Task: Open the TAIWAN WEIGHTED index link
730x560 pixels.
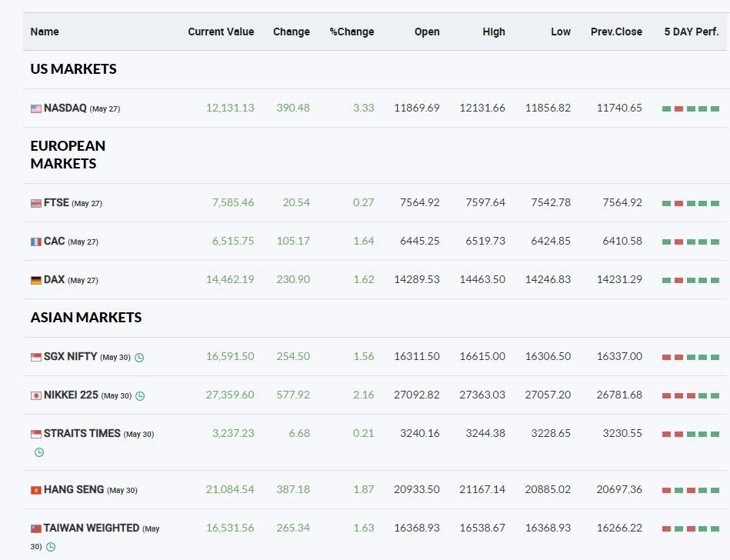Action: [92, 528]
